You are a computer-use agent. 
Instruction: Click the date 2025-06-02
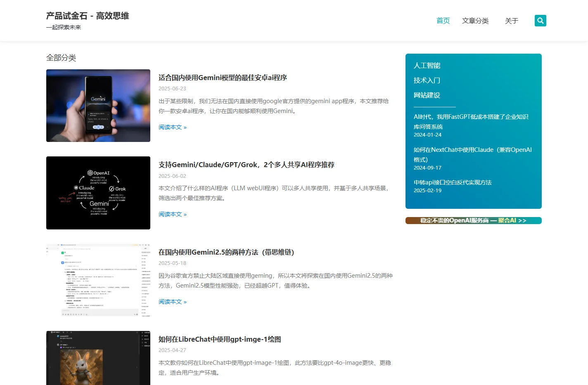click(172, 176)
